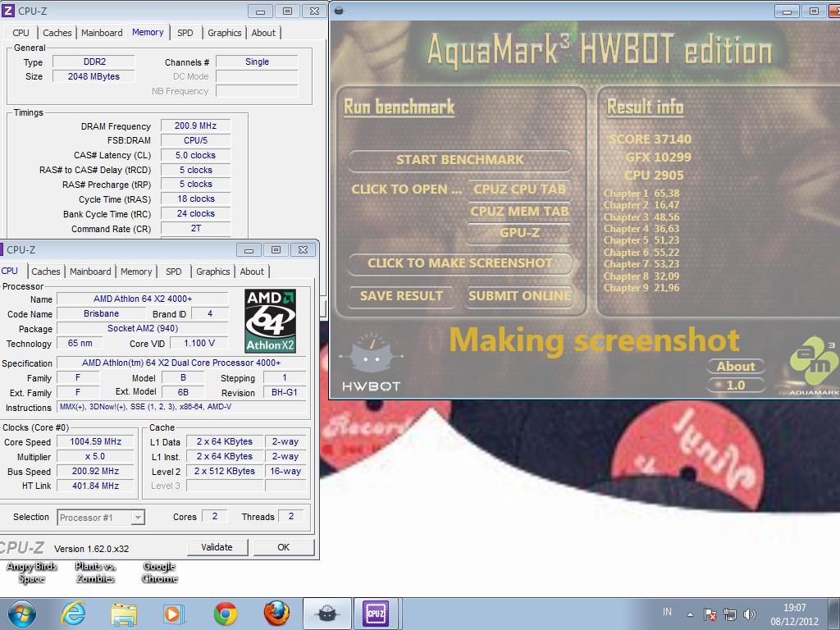
Task: Launch Internet Explorer from taskbar
Action: click(73, 614)
